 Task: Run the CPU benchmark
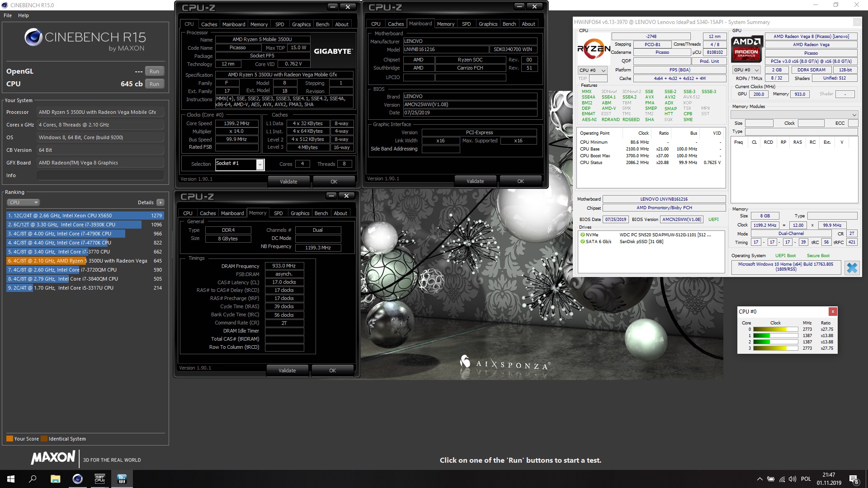pyautogui.click(x=154, y=84)
